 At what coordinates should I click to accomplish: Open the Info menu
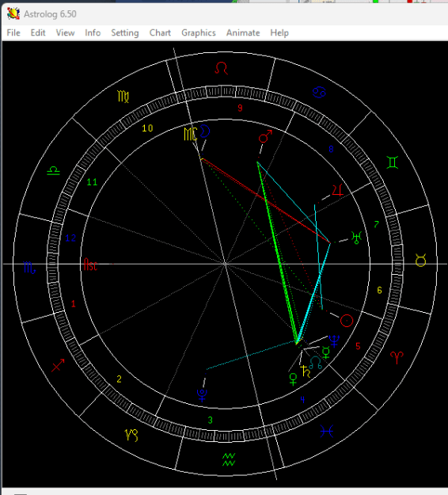coord(93,32)
